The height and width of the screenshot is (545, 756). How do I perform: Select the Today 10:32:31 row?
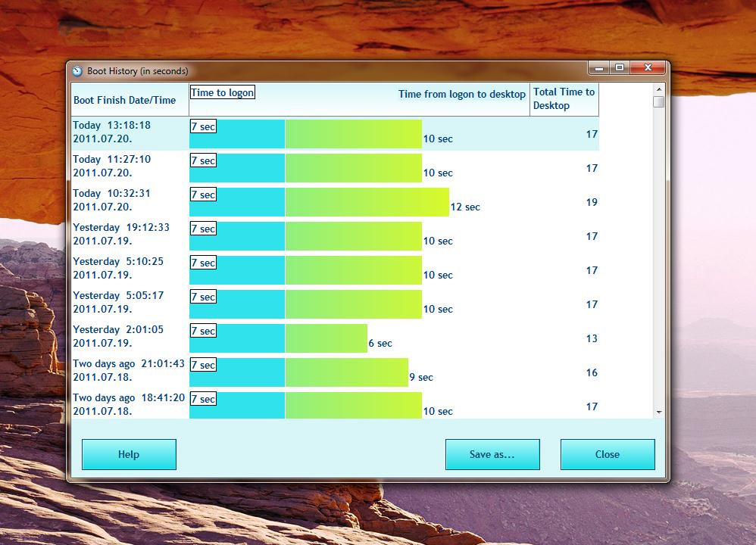(x=335, y=201)
